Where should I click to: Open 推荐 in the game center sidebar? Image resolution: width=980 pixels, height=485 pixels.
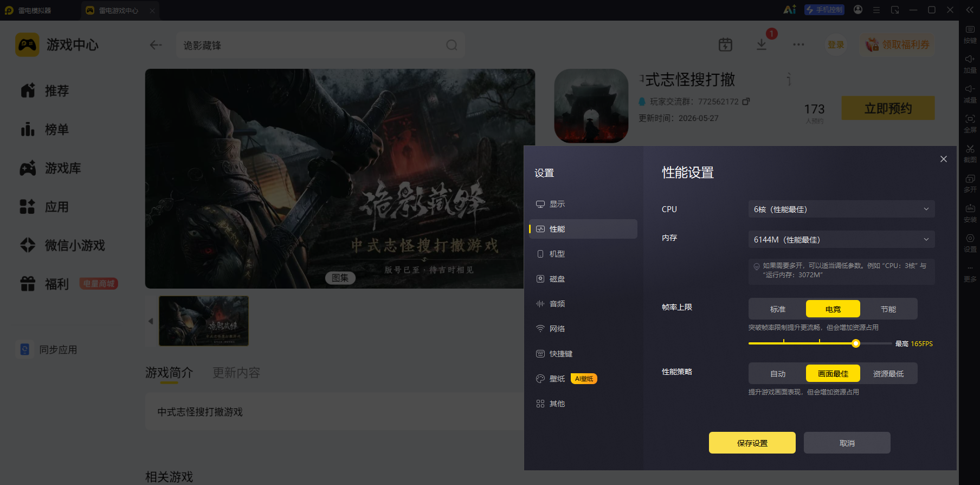click(44, 91)
